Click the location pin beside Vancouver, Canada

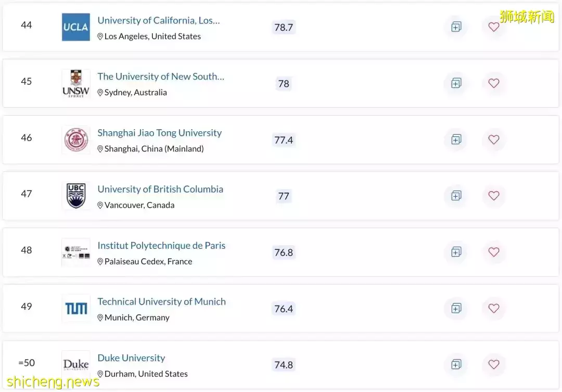click(100, 205)
